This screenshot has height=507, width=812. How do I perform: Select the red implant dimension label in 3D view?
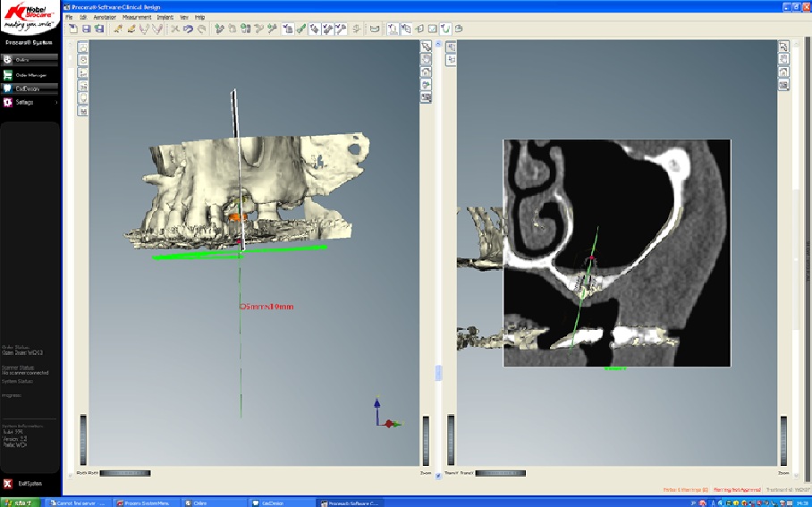coord(266,307)
